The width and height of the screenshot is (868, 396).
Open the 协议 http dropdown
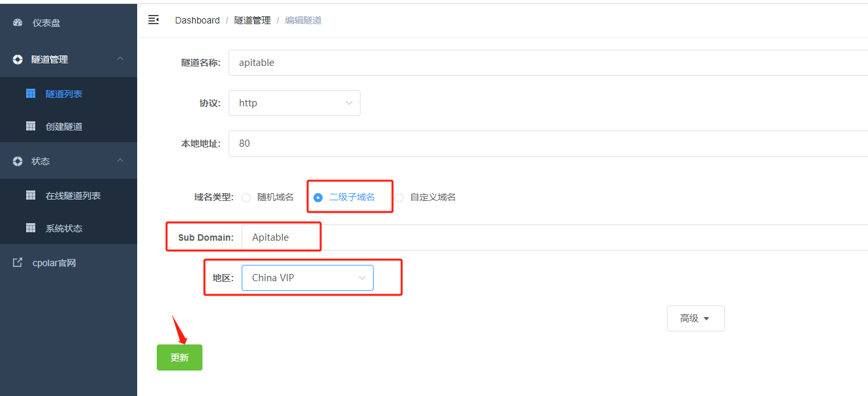tap(295, 103)
